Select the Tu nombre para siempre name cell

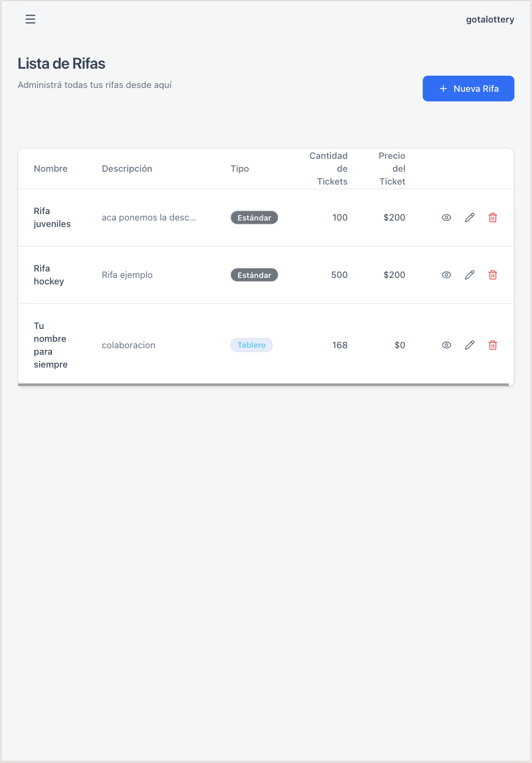coord(50,345)
